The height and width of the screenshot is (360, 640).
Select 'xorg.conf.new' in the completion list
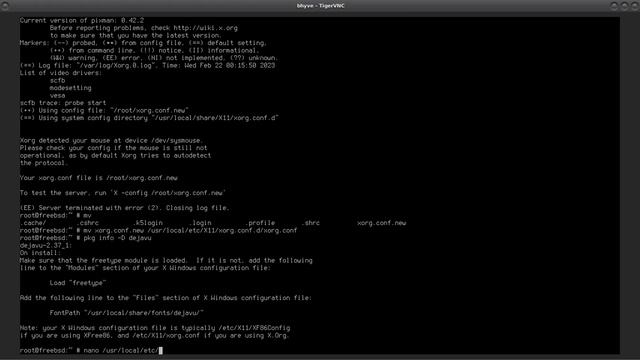(382, 223)
